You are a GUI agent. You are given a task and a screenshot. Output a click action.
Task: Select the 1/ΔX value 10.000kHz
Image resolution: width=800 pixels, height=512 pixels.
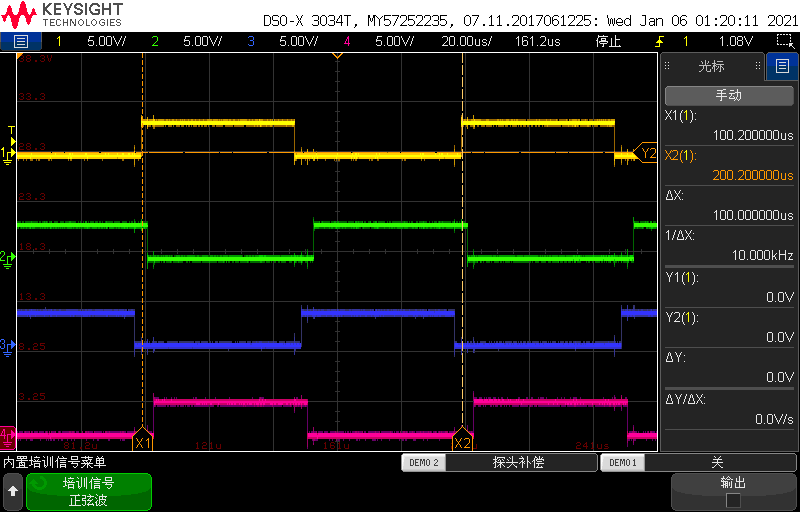[763, 255]
